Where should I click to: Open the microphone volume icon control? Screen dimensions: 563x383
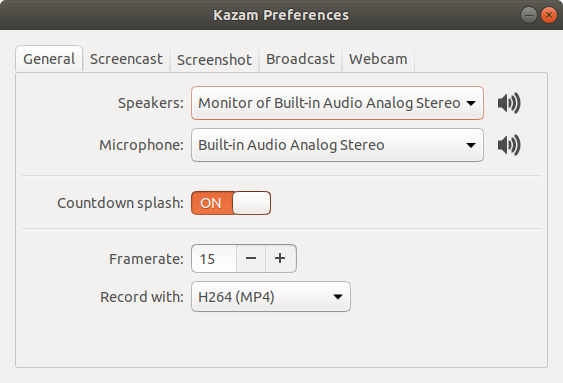coord(509,145)
